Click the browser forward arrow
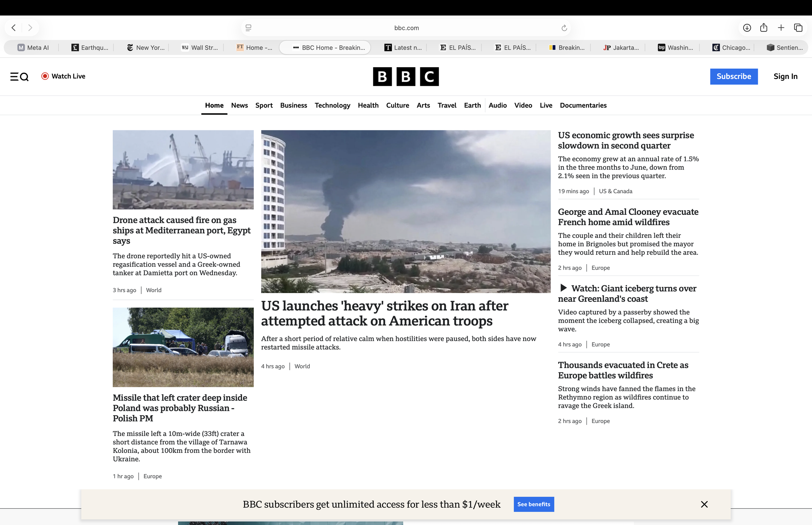The width and height of the screenshot is (812, 525). [x=30, y=28]
